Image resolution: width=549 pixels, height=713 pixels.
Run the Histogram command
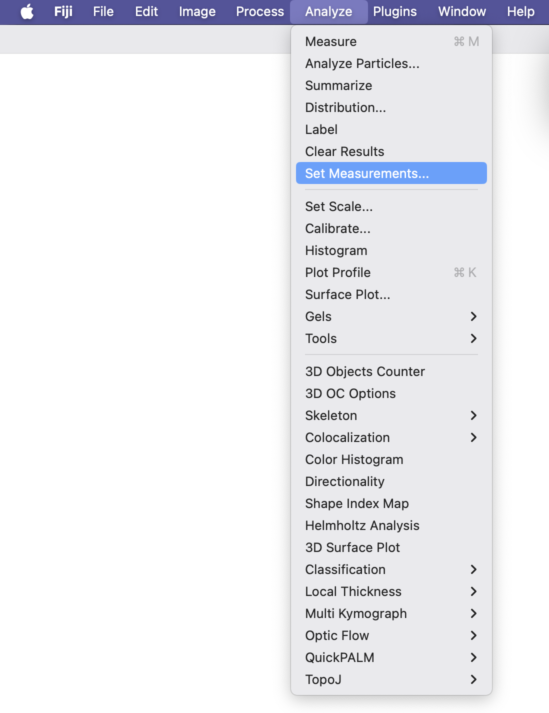point(391,251)
